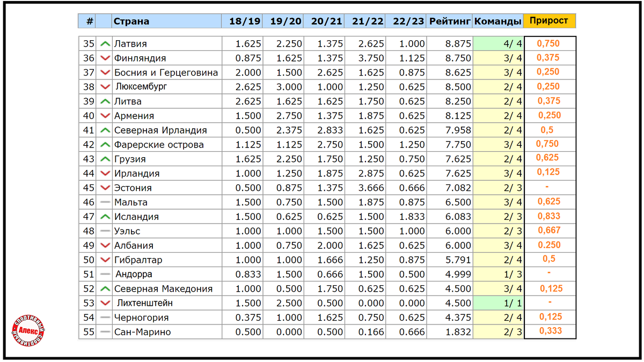Click Сан-Марино's growth value 0,333

[x=551, y=331]
